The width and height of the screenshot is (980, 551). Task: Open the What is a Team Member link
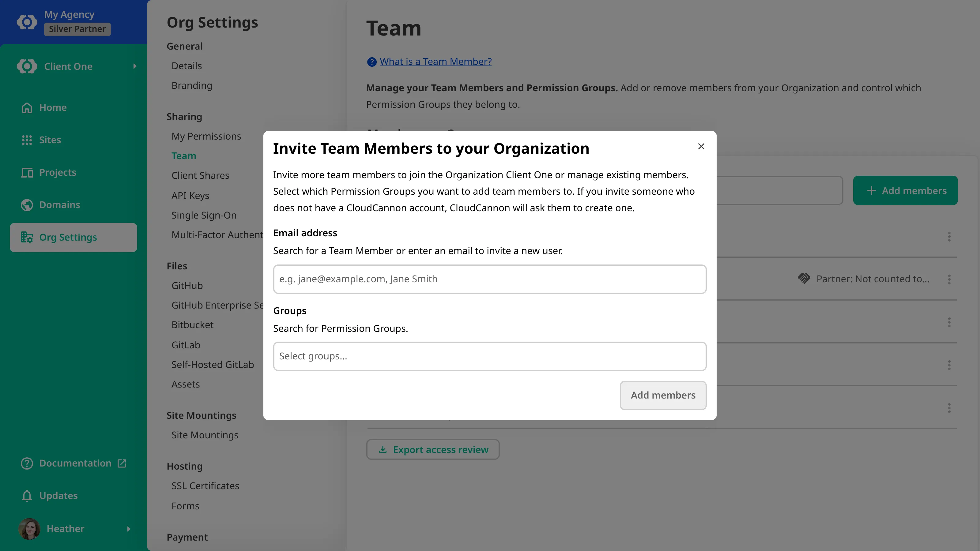435,62
